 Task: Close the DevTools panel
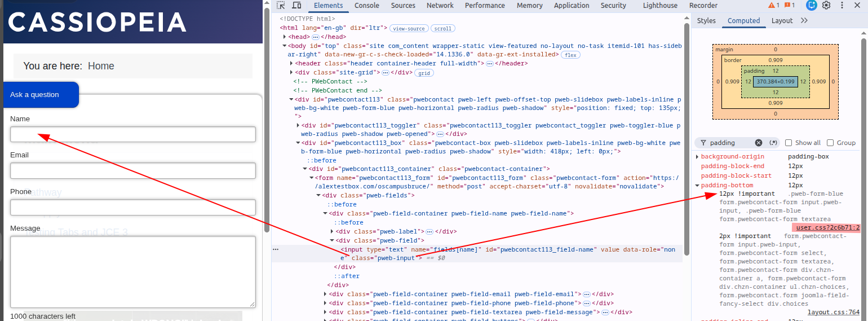coord(857,6)
